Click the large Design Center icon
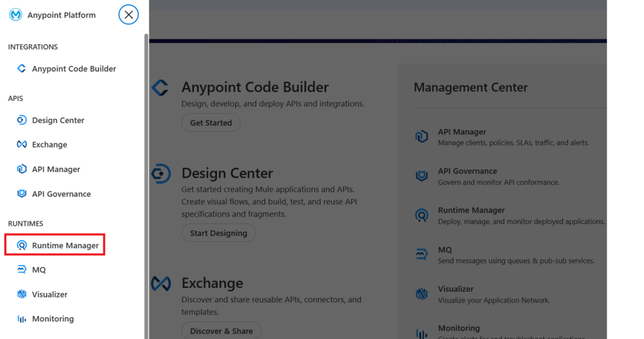Viewport: 644px width, 339px height. point(160,174)
